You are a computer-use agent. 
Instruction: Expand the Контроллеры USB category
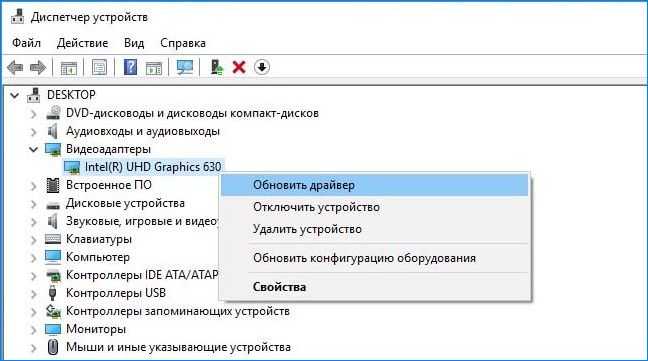tap(34, 293)
